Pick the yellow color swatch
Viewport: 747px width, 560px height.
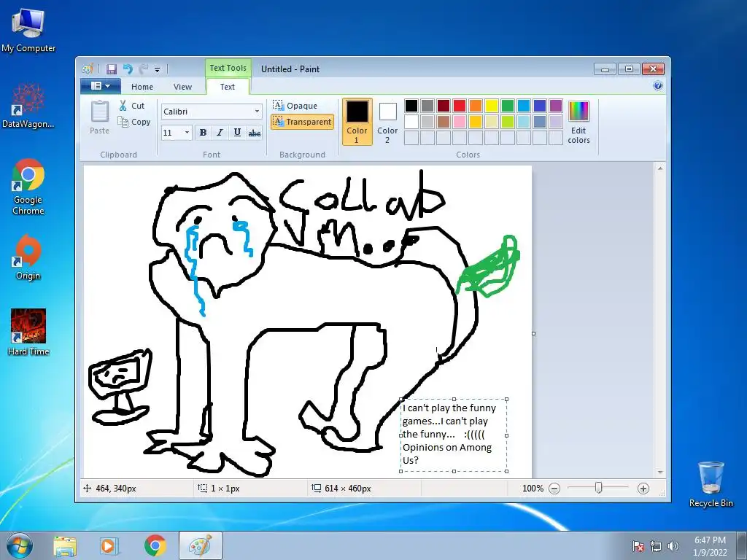[x=492, y=106]
